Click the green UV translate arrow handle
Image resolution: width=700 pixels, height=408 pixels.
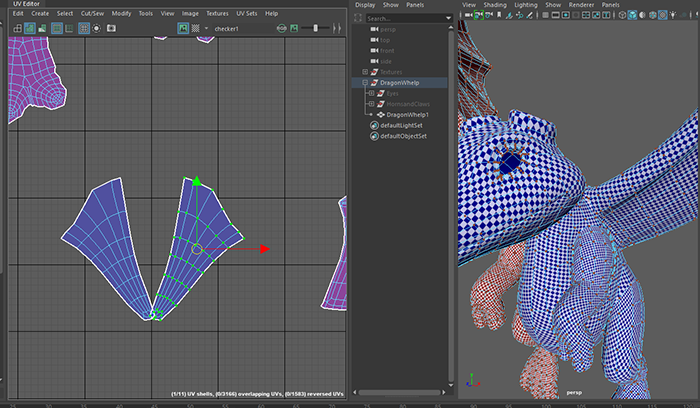coord(197,181)
